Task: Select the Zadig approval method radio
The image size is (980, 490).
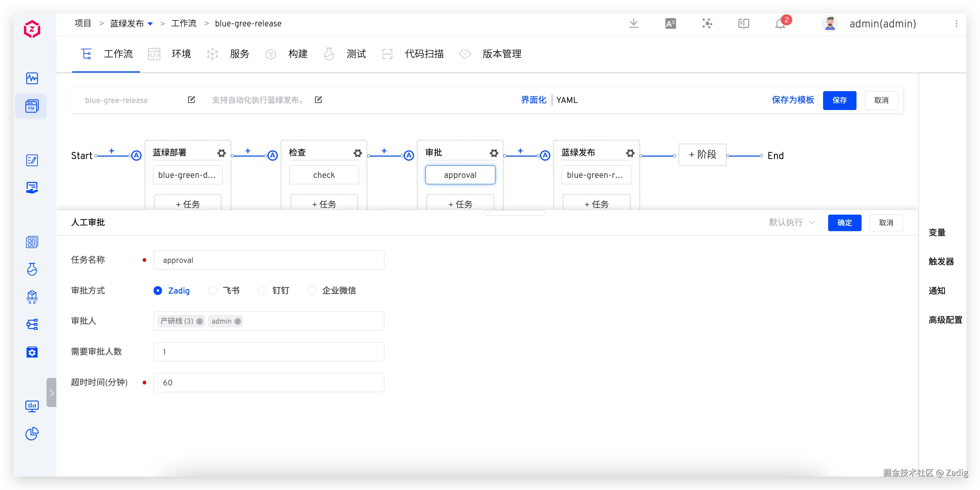Action: (158, 291)
